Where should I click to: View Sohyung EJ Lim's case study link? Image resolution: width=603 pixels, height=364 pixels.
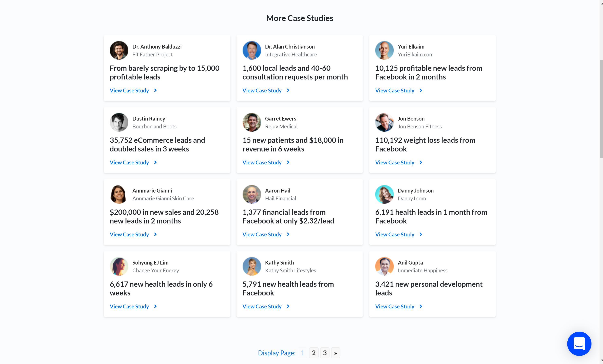click(129, 306)
